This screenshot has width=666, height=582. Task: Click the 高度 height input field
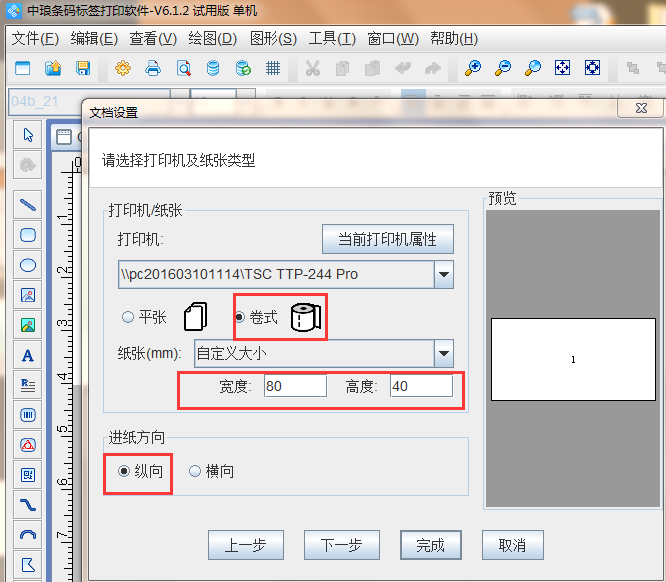click(420, 387)
